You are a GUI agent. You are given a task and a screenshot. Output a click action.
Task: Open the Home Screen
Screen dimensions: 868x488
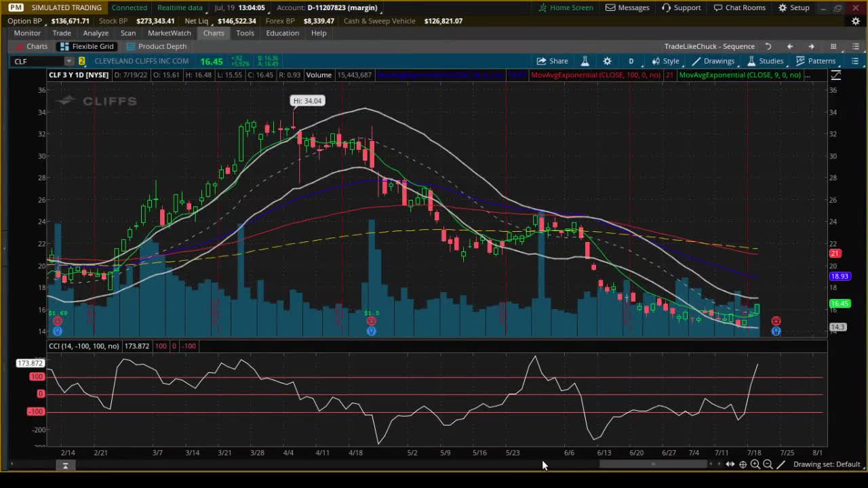[x=566, y=7]
